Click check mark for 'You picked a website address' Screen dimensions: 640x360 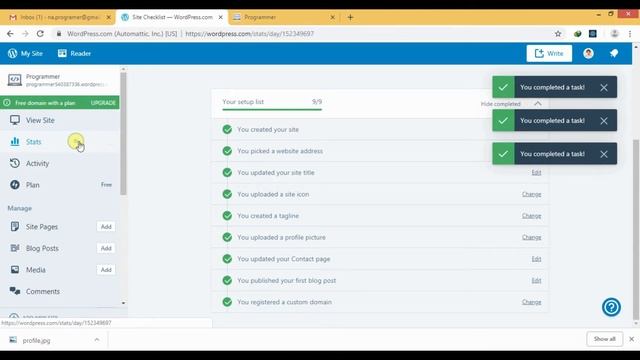[227, 151]
